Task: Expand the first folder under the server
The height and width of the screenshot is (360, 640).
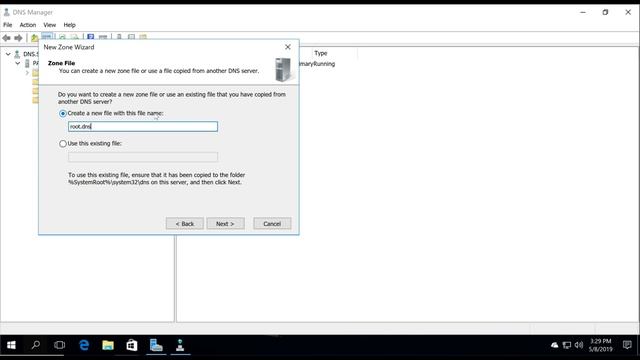Action: point(27,73)
